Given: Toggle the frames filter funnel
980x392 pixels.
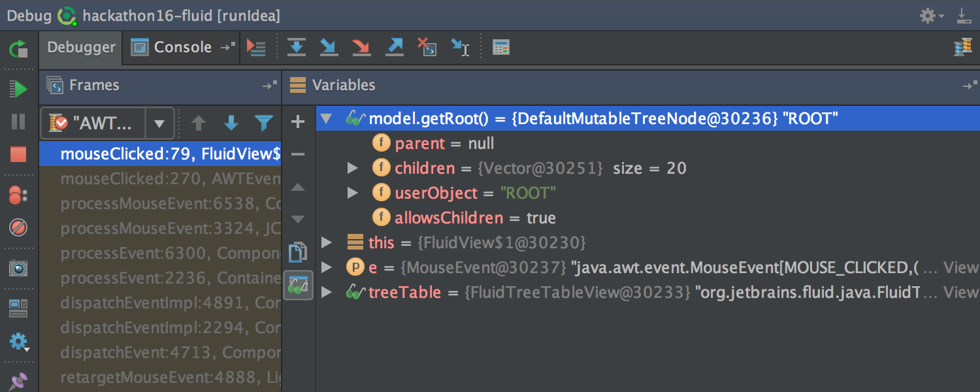Looking at the screenshot, I should pyautogui.click(x=263, y=123).
